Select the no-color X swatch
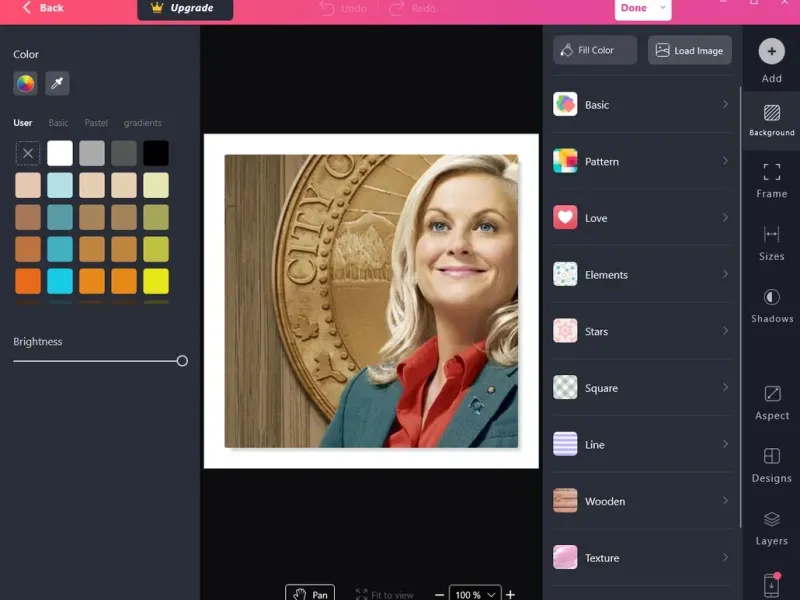Image resolution: width=800 pixels, height=600 pixels. pos(28,153)
